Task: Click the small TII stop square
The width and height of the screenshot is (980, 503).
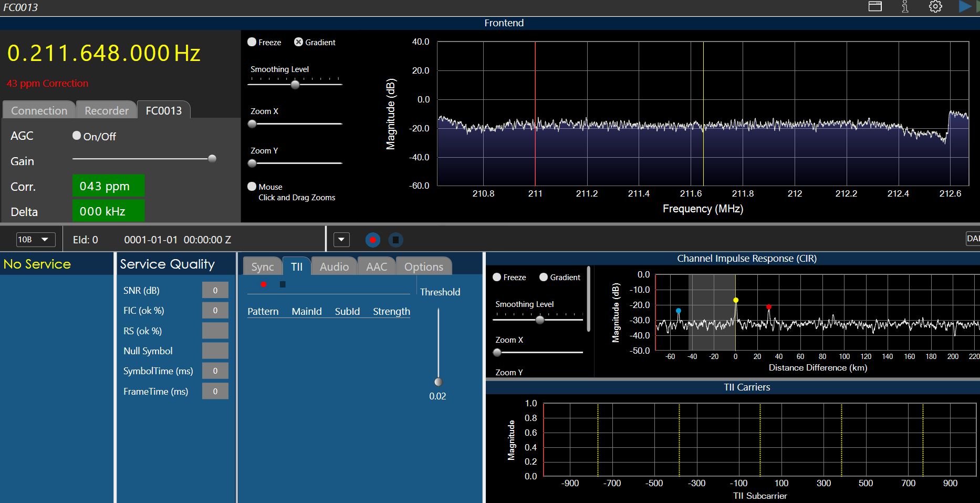Action: pos(283,284)
